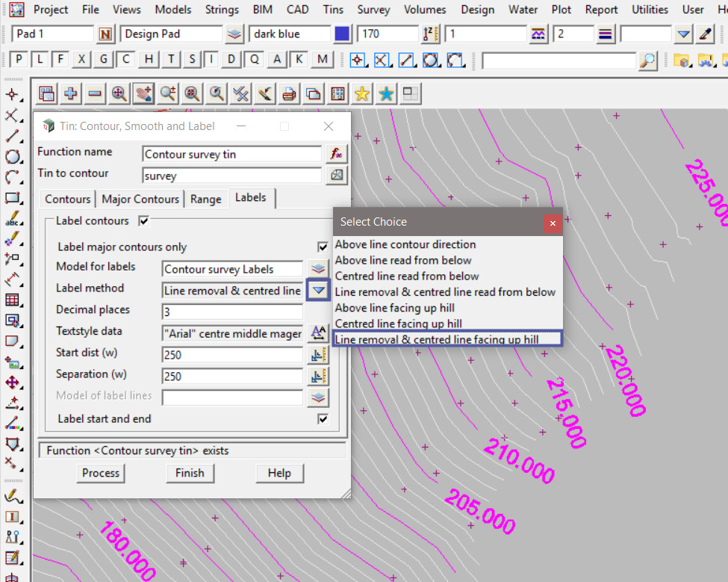Click the tin select icon beside survey
Screen dimensions: 728x582
[x=337, y=176]
